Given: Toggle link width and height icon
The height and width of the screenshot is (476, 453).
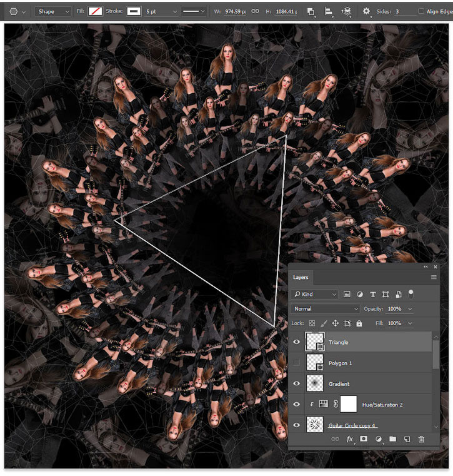Looking at the screenshot, I should tap(256, 11).
